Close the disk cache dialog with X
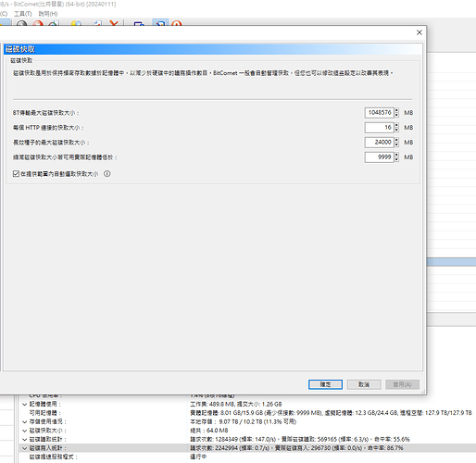Screen dimensions: 476x463 coord(420,32)
